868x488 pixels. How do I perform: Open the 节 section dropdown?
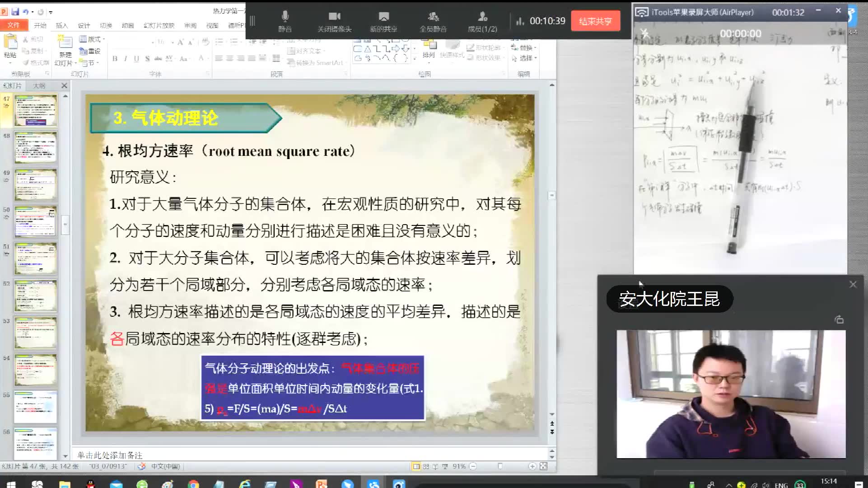click(89, 63)
